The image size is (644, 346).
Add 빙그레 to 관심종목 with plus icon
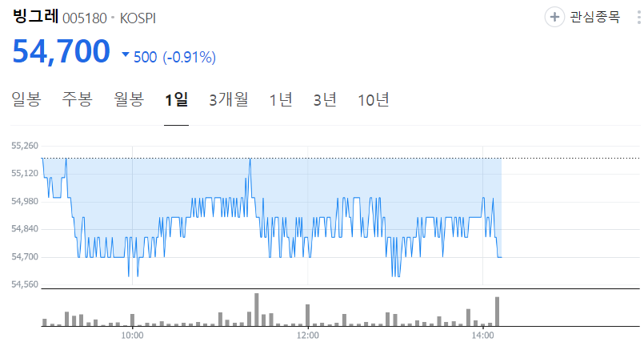554,18
